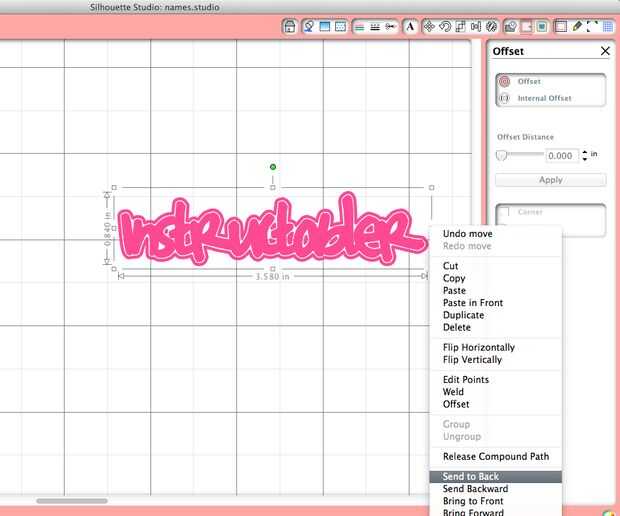Open the Offset tool icon in toolbar

(x=542, y=27)
